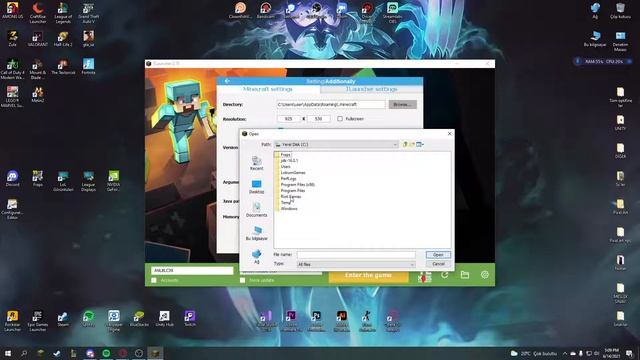Open the notification center in taskbar

[629, 353]
